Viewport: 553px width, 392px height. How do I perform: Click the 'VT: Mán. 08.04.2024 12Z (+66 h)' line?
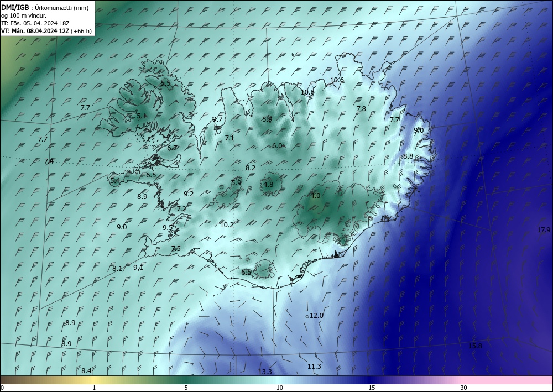click(46, 31)
